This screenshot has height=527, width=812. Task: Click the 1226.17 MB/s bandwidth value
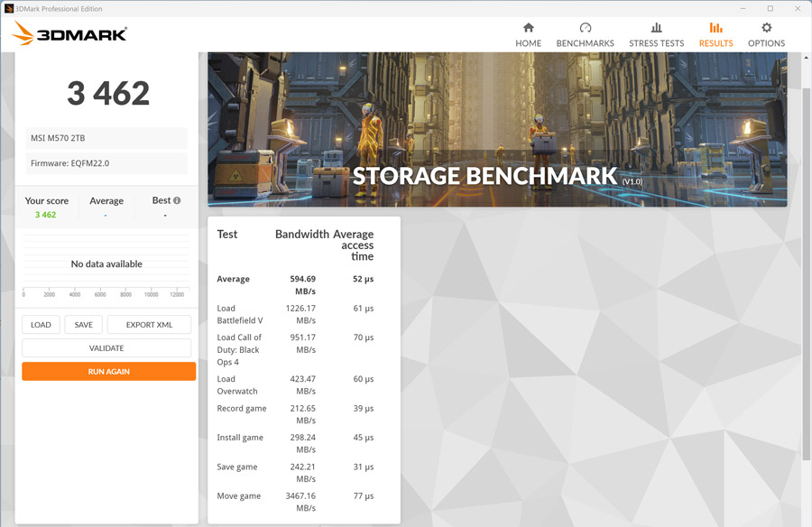(x=300, y=314)
